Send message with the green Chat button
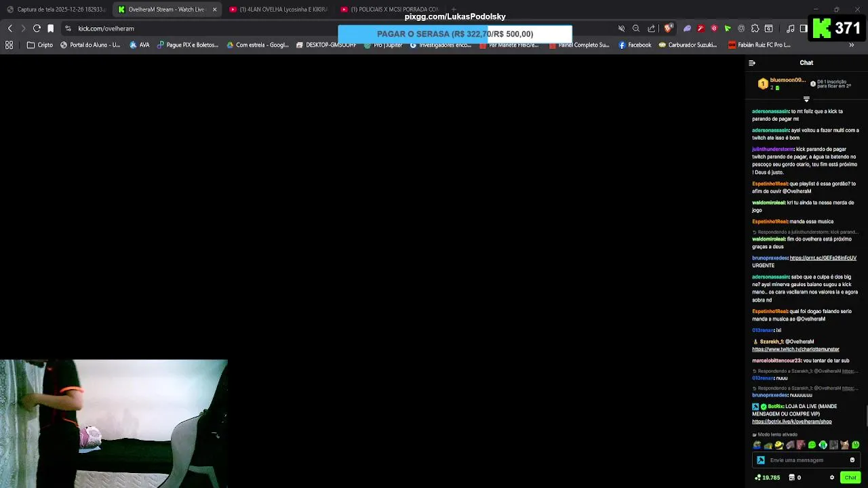The height and width of the screenshot is (488, 868). click(x=850, y=478)
